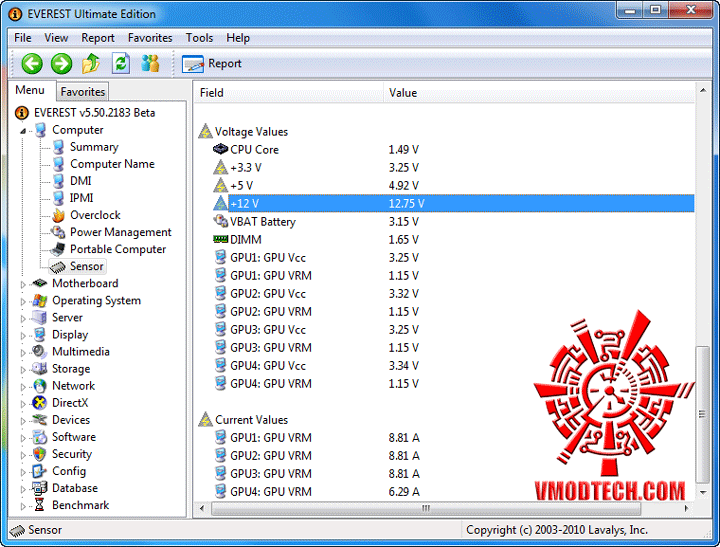Click the Value column header
Image resolution: width=720 pixels, height=547 pixels.
tap(539, 93)
